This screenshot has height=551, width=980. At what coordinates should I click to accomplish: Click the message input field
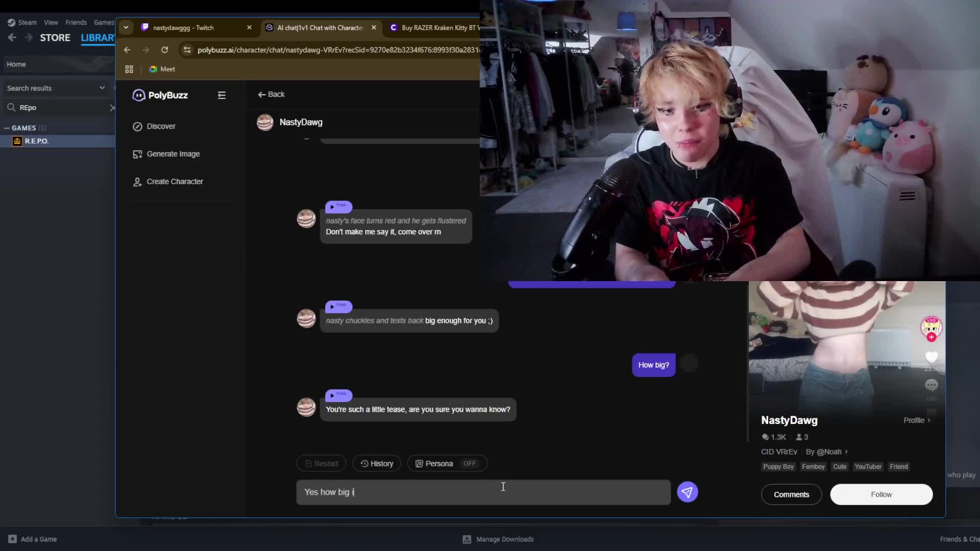pos(483,492)
